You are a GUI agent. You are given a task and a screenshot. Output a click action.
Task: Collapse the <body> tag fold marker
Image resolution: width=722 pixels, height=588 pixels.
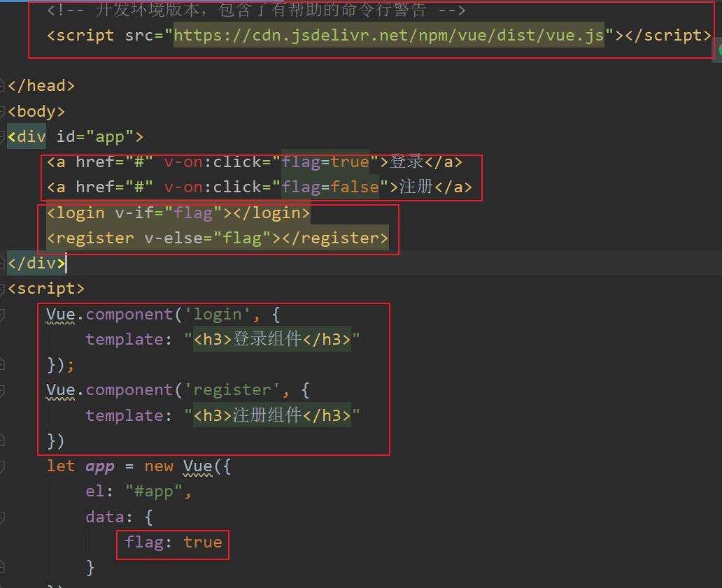tap(3, 111)
